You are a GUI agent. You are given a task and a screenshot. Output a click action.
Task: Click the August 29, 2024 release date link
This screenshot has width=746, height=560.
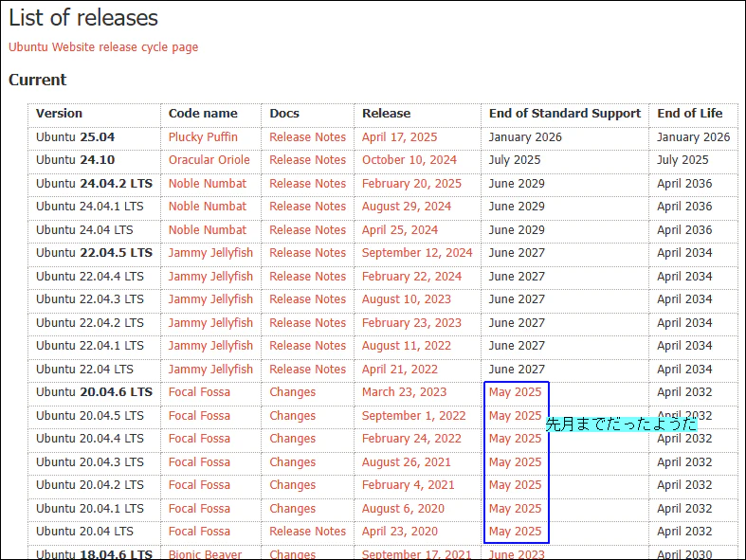(407, 207)
